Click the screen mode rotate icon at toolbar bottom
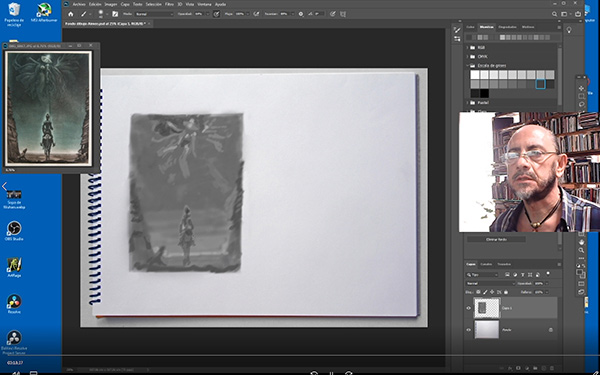Screen dimensions: 600x375 581,292
